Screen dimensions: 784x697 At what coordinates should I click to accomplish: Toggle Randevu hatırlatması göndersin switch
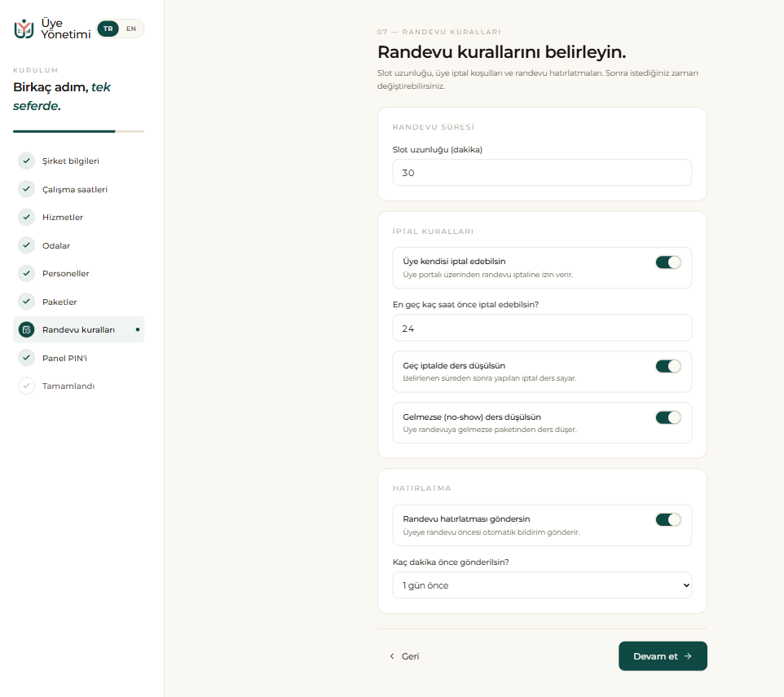point(668,520)
